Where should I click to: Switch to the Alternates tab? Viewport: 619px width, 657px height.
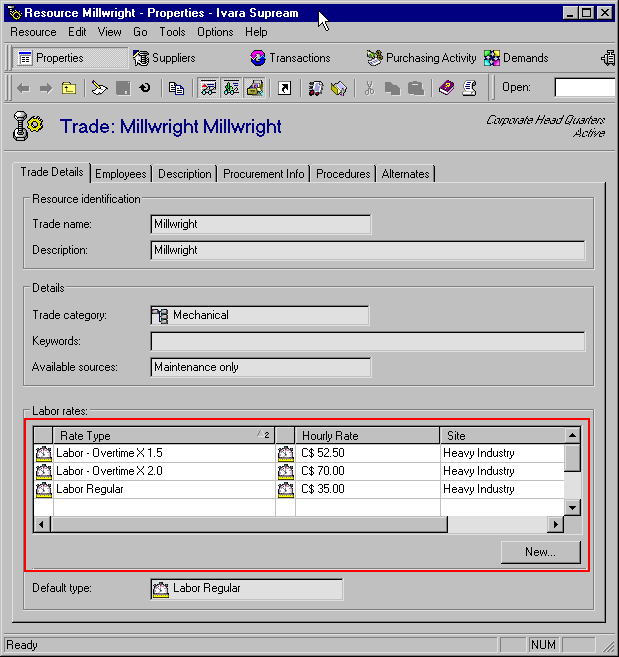tap(405, 174)
